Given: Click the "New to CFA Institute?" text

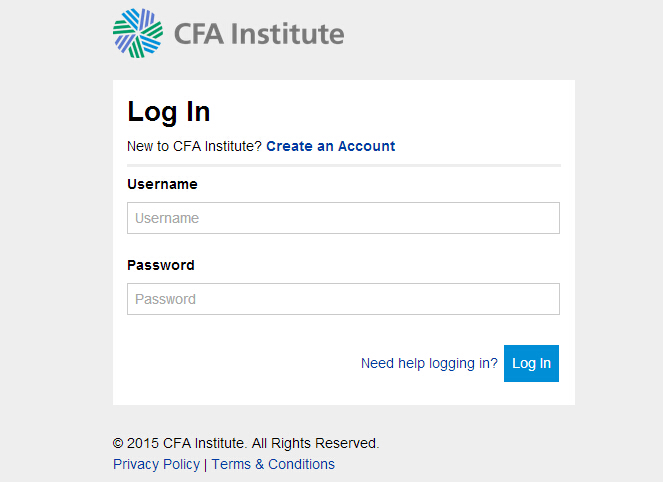Looking at the screenshot, I should (194, 146).
